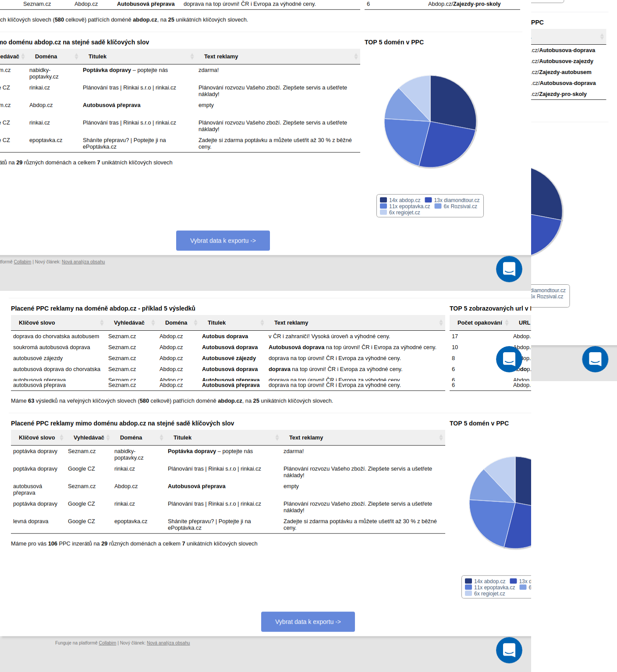Screen dimensions: 617x672
Task: Click the bold 'Autobusové zájezdy' title cell
Action: 229,358
